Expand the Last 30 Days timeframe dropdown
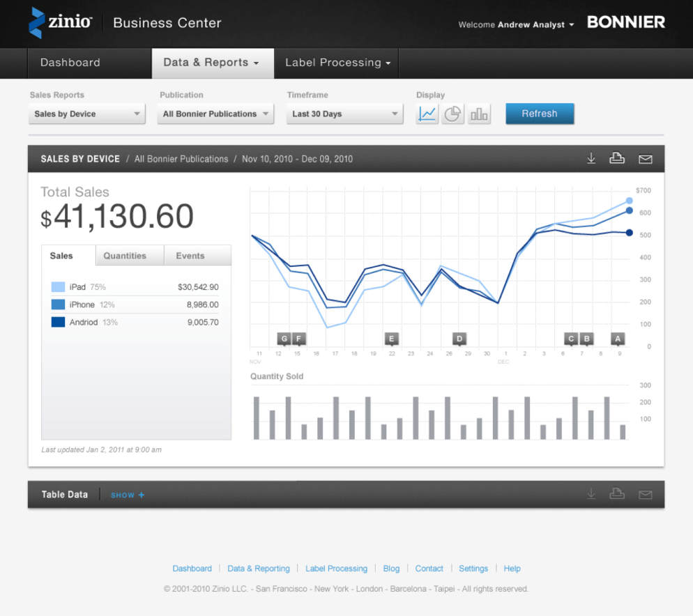The image size is (693, 616). [344, 114]
